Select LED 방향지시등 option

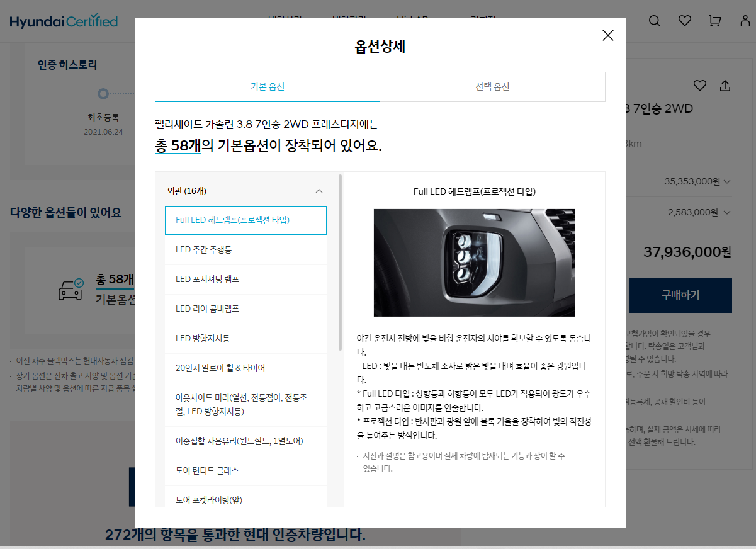click(x=245, y=338)
